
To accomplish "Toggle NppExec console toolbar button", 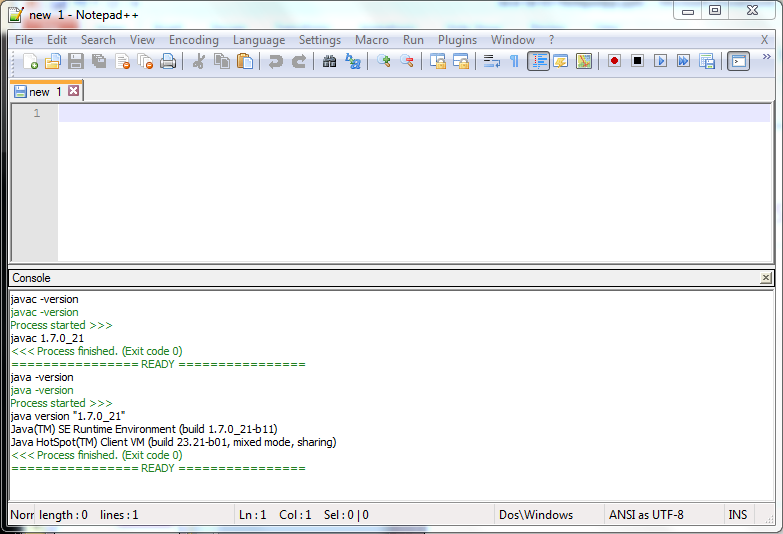I will pos(738,61).
